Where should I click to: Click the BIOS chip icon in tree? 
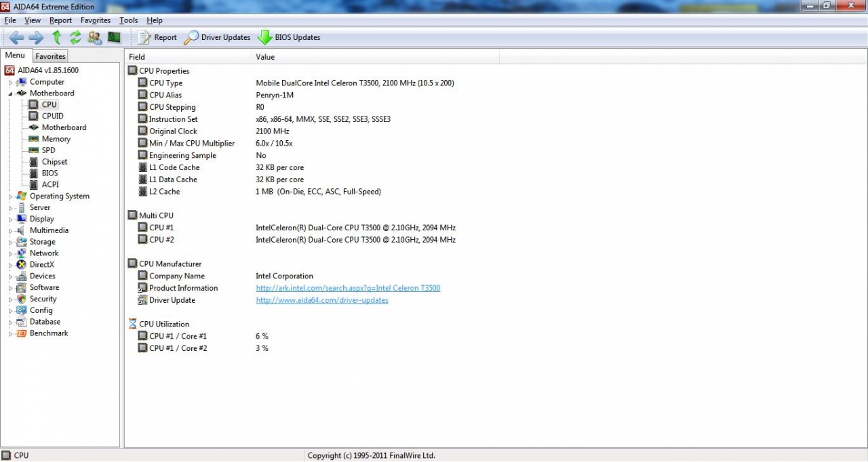pos(34,173)
